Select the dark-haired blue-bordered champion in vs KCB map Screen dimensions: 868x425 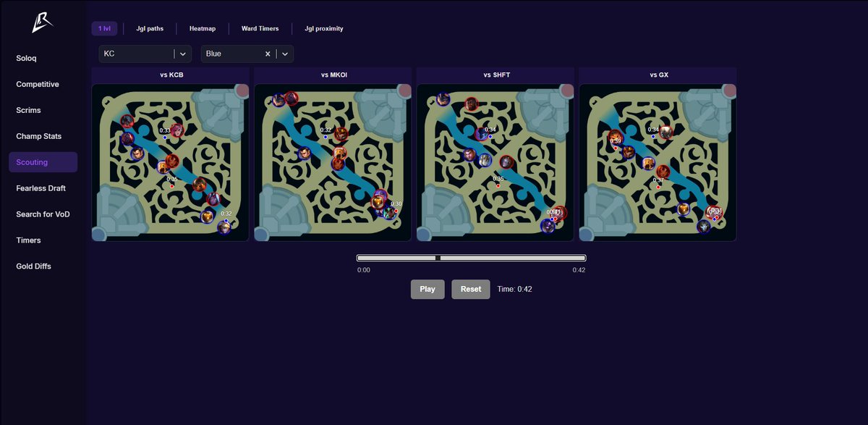137,153
